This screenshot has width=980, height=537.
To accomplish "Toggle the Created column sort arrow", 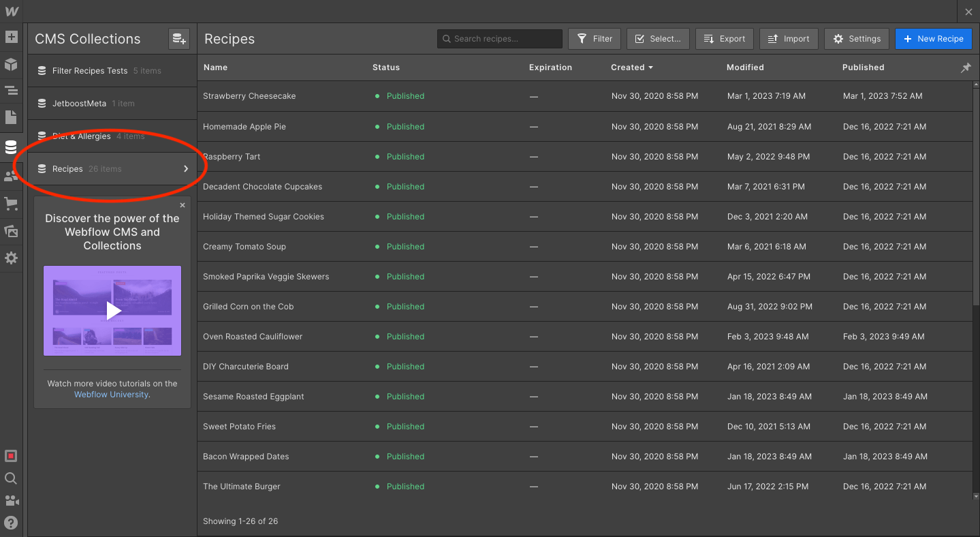I will coord(650,67).
